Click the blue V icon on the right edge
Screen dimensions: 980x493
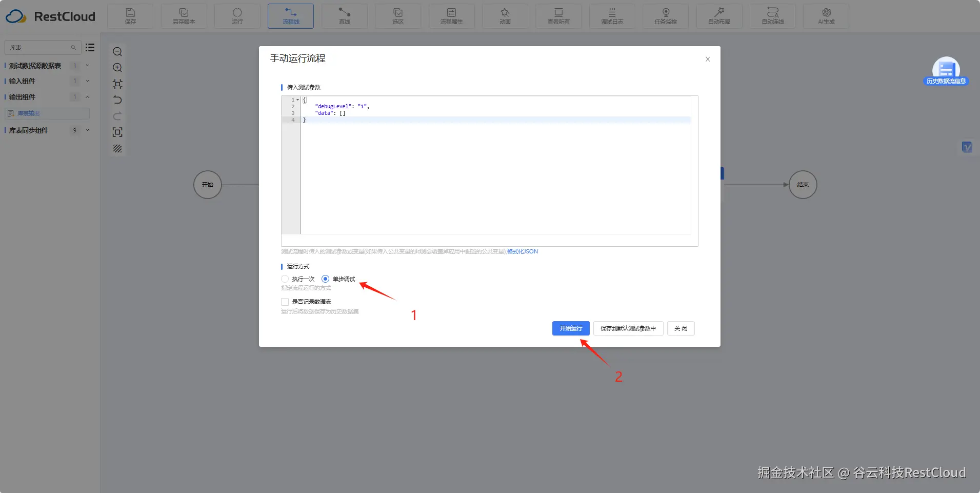[x=967, y=147]
